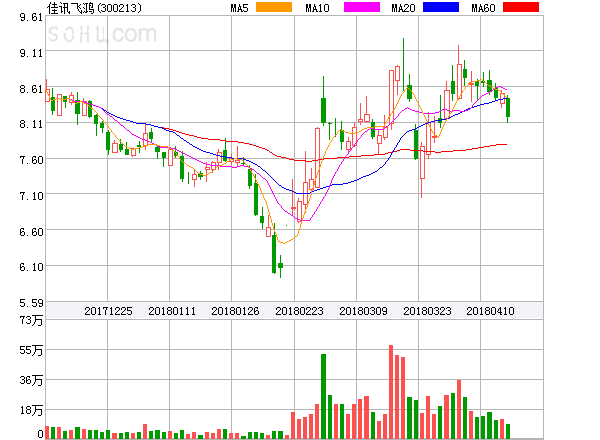Click the orange MA5 legend swatch
Image resolution: width=600 pixels, height=440 pixels.
[x=274, y=7]
